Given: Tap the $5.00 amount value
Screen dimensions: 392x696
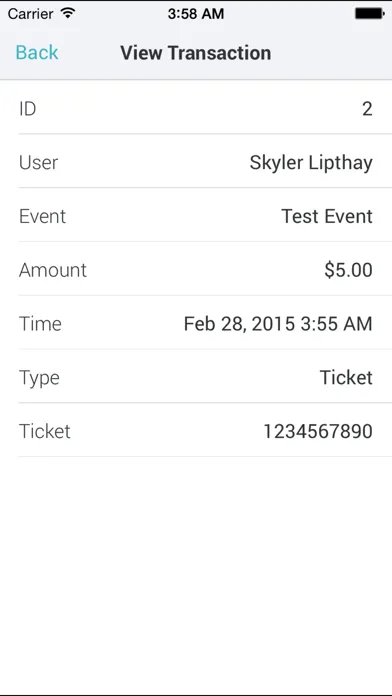Looking at the screenshot, I should point(348,270).
